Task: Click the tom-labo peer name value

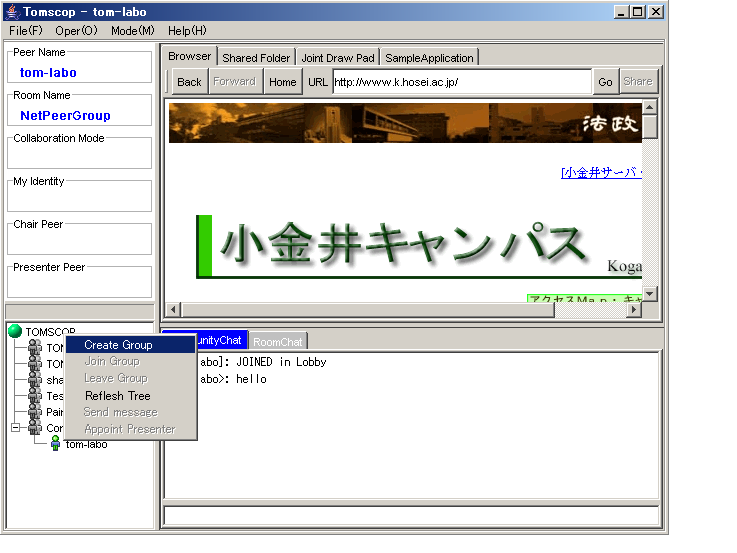Action: [48, 73]
